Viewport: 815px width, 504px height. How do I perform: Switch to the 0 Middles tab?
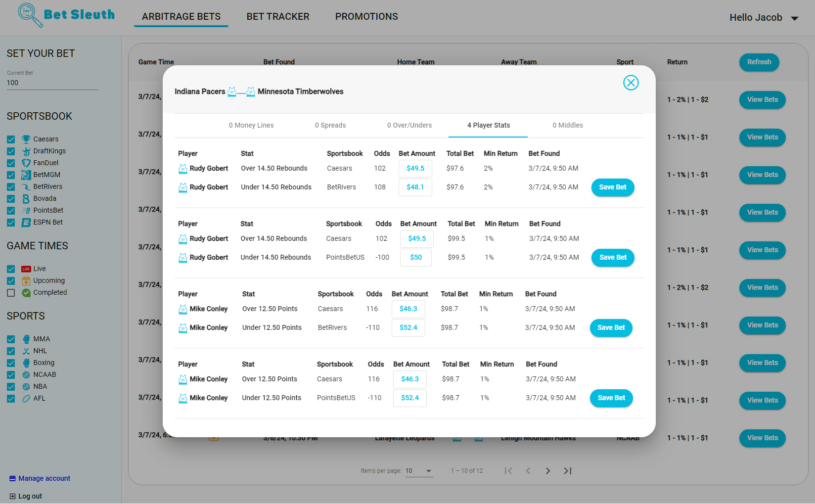568,126
